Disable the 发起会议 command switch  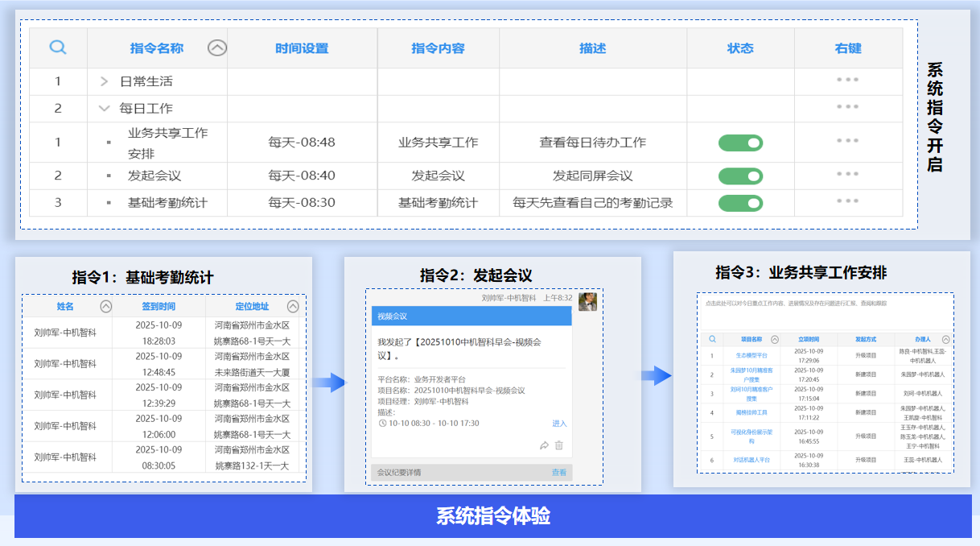740,176
